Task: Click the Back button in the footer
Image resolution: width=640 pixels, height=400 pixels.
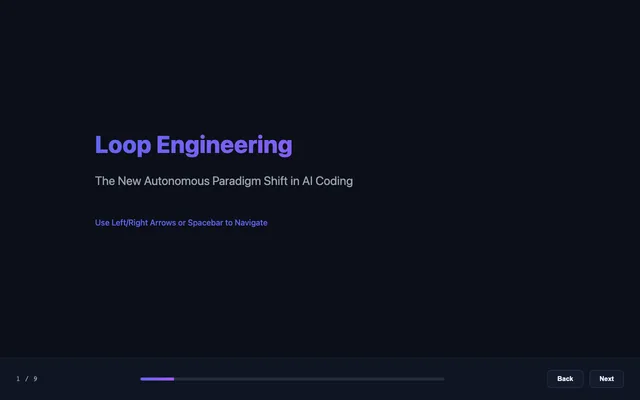Action: pos(565,379)
